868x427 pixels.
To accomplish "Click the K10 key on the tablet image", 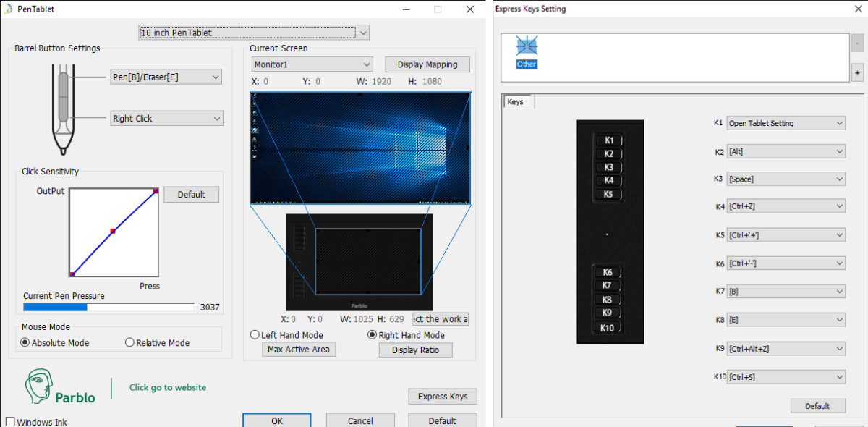I will coord(608,328).
